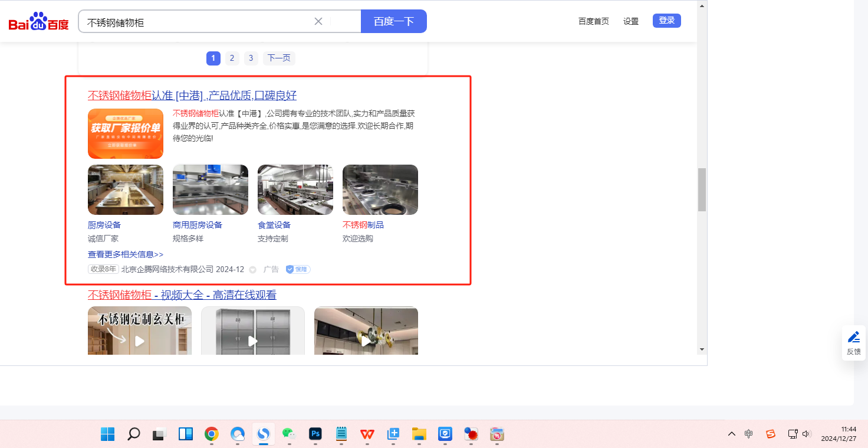
Task: Click the 厨房设备 text link
Action: pyautogui.click(x=104, y=225)
